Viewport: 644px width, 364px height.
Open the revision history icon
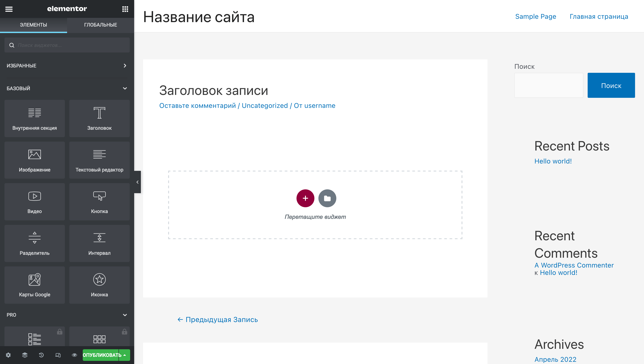point(41,355)
